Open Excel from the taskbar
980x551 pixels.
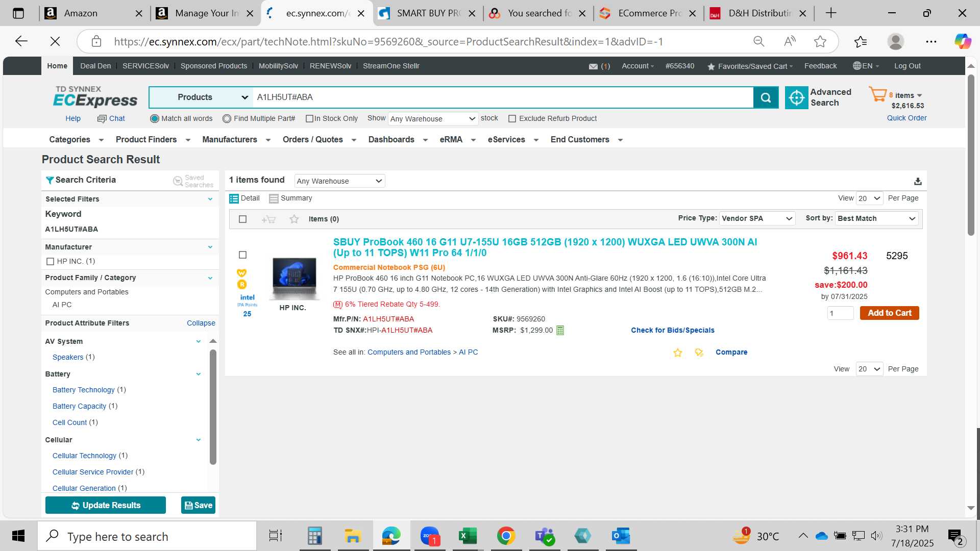(468, 536)
